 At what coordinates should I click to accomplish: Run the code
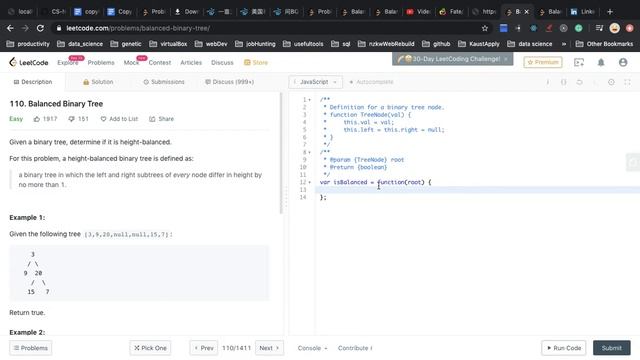564,348
